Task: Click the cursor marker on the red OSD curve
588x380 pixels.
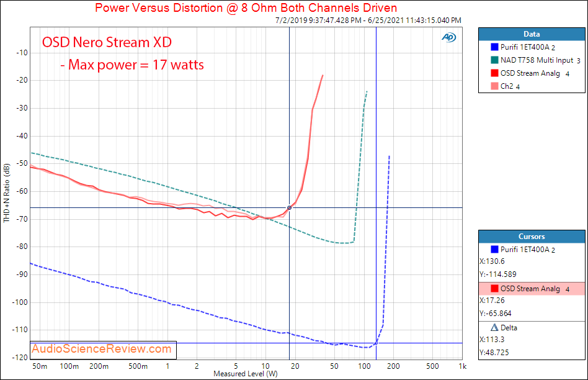Action: pyautogui.click(x=289, y=207)
